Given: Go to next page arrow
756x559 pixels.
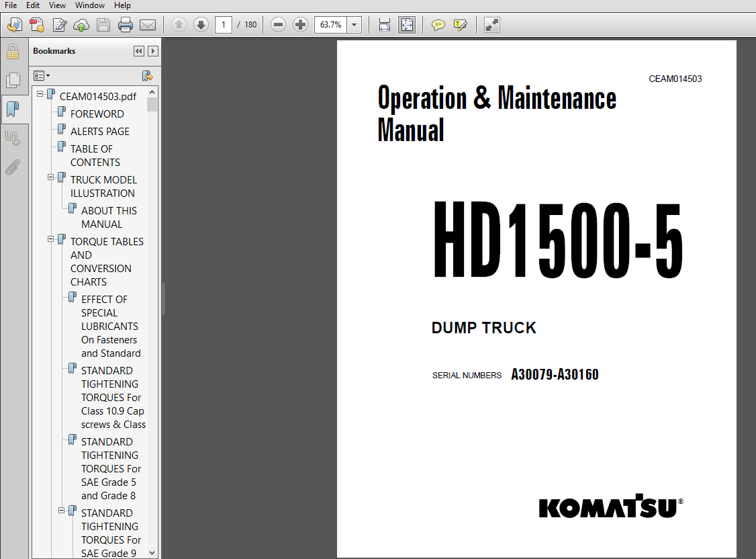Looking at the screenshot, I should [201, 25].
